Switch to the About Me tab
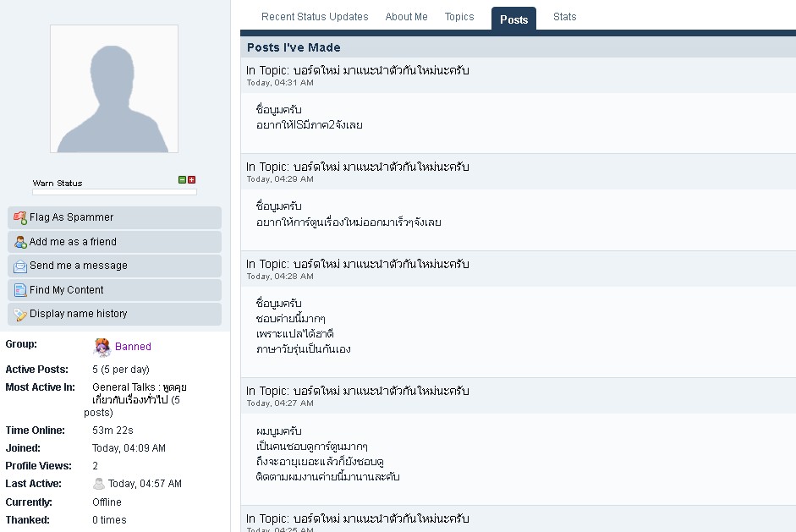The width and height of the screenshot is (796, 532). point(406,17)
